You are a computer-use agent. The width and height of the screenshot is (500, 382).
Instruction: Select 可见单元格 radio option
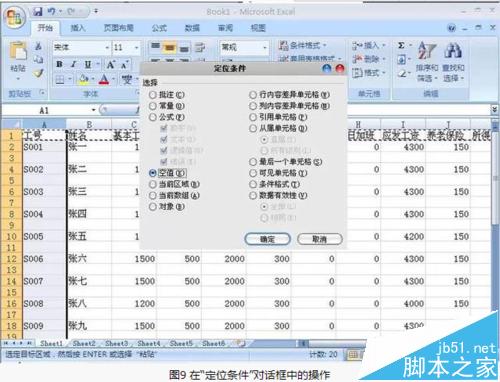[253, 173]
